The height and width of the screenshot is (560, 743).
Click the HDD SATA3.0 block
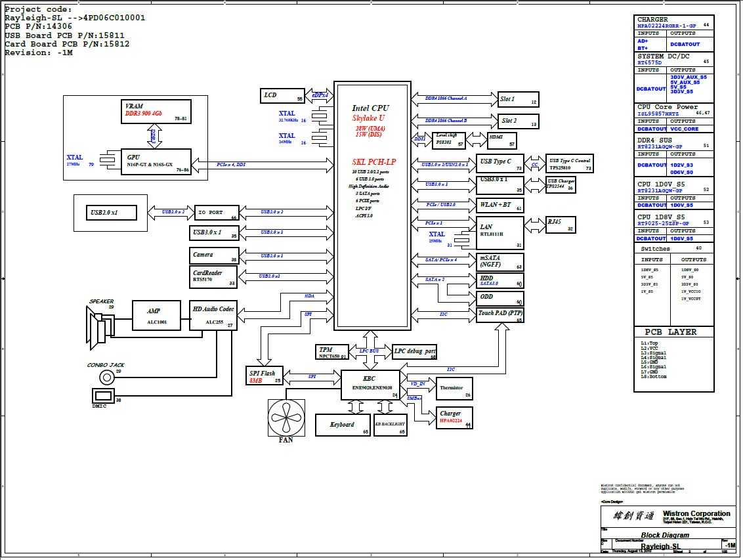[500, 280]
